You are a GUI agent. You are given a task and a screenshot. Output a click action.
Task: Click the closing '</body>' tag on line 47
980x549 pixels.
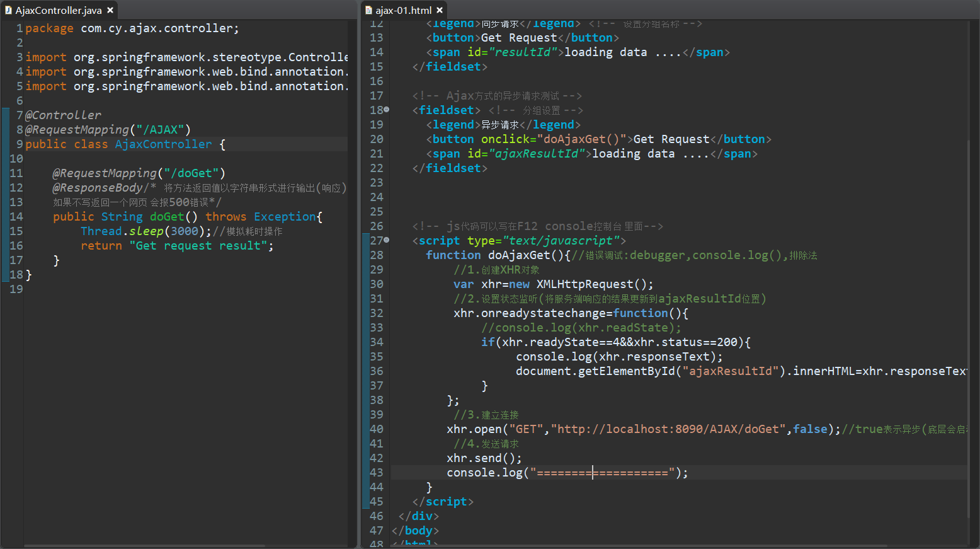415,531
